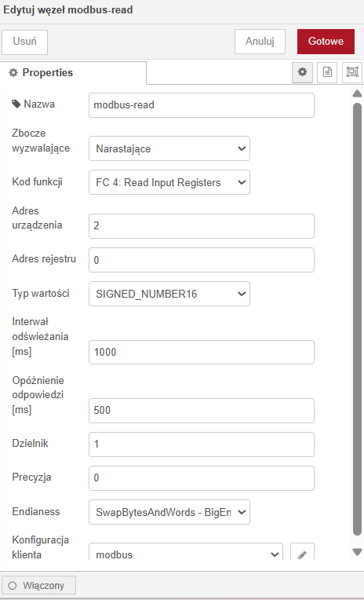Click the tag icon beside Nazwa
The height and width of the screenshot is (600, 364).
pyautogui.click(x=16, y=104)
